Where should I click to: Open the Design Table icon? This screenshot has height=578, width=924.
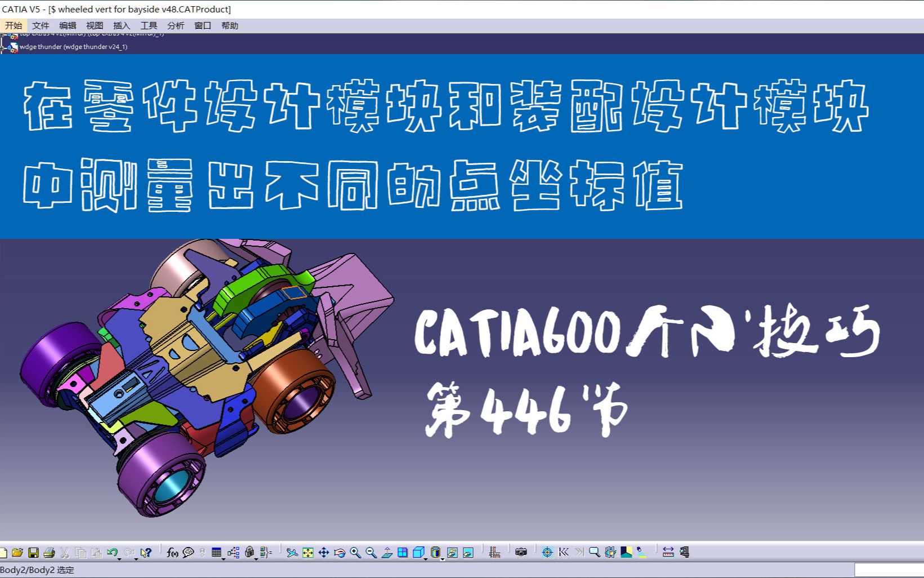point(216,553)
